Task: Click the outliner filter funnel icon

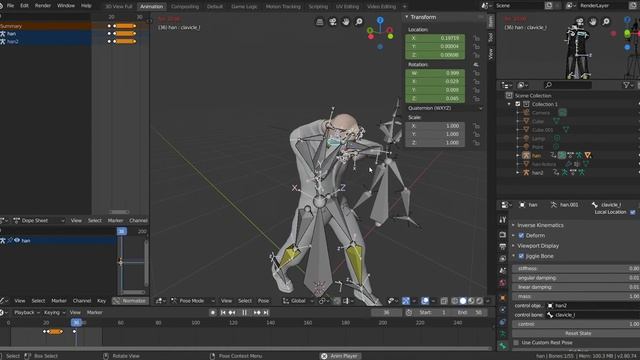Action: point(627,85)
